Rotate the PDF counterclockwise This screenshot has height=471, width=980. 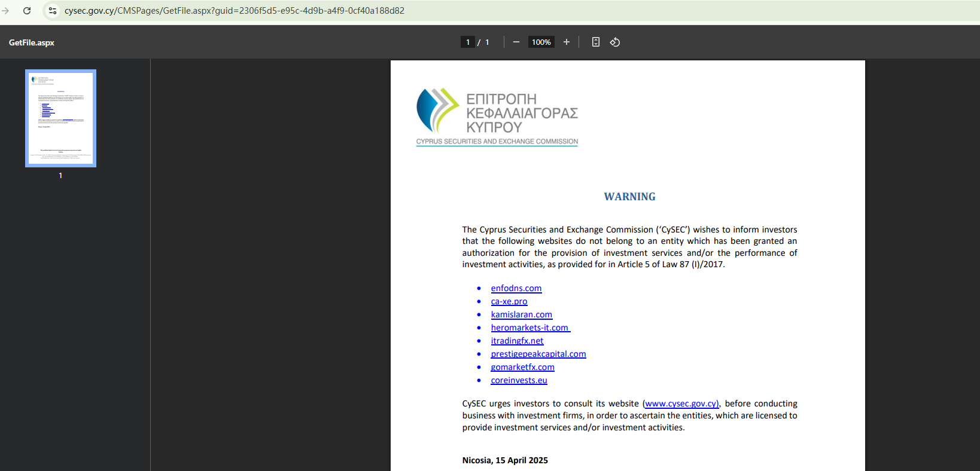coord(615,42)
